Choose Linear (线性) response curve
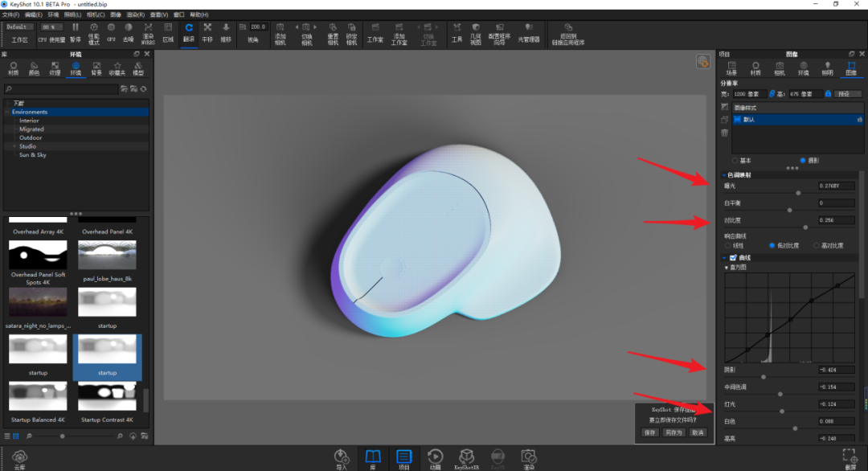Image resolution: width=868 pixels, height=471 pixels. [x=728, y=245]
